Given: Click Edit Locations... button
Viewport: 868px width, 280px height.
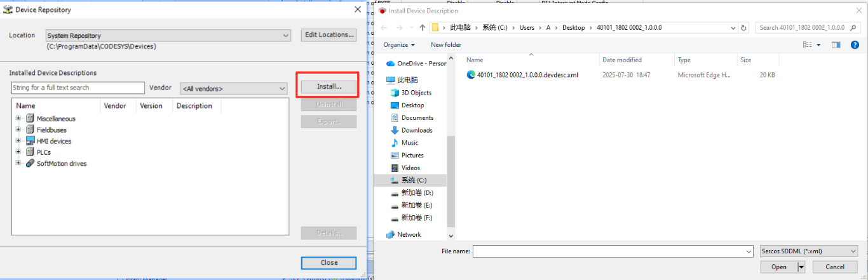Looking at the screenshot, I should pyautogui.click(x=329, y=35).
